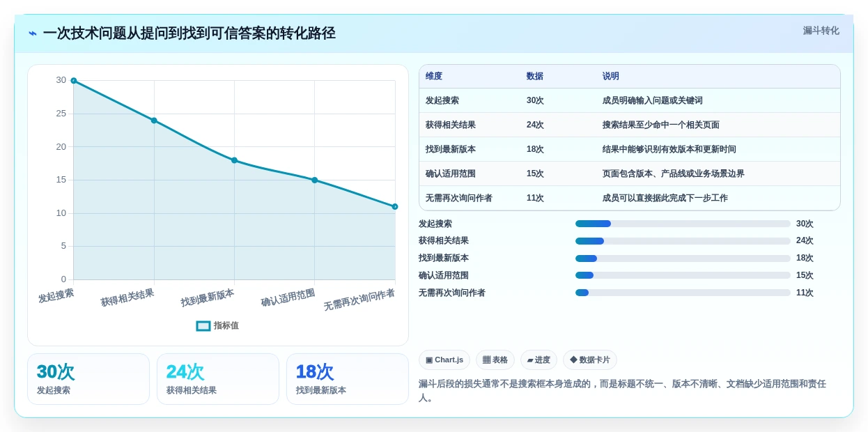This screenshot has width=868, height=432.
Task: Click the description 成员明确输入问题或关键词
Action: pos(653,100)
